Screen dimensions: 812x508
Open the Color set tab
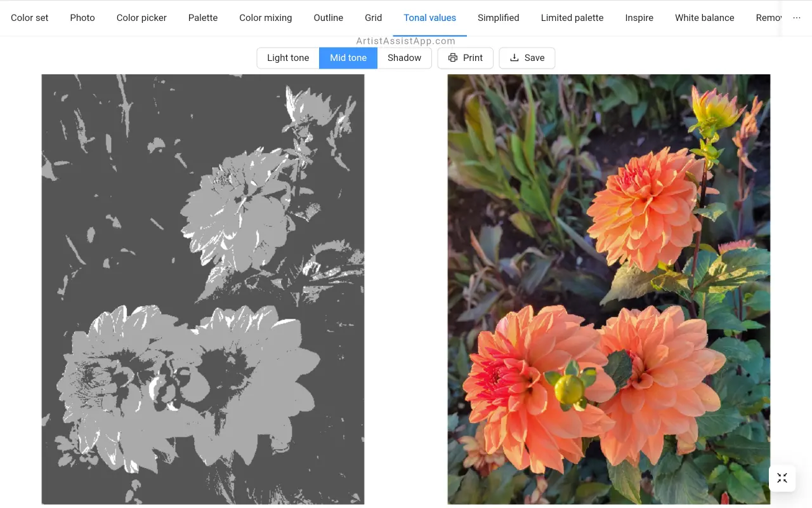tap(29, 18)
